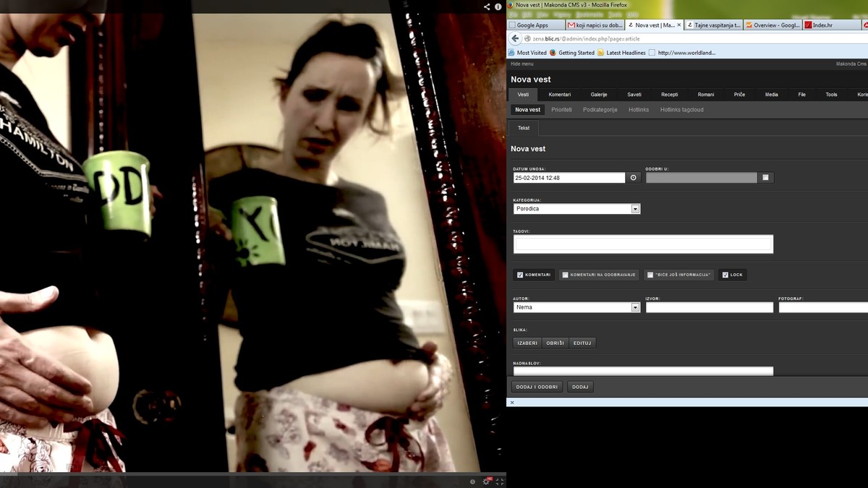Expand the Autor dropdown

635,307
